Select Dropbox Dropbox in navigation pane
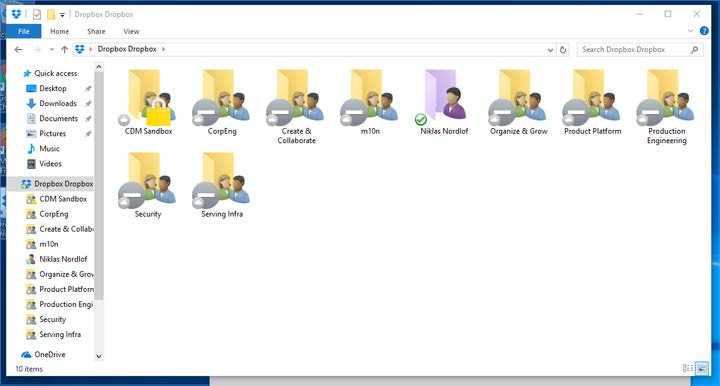The height and width of the screenshot is (386, 720). tap(63, 184)
